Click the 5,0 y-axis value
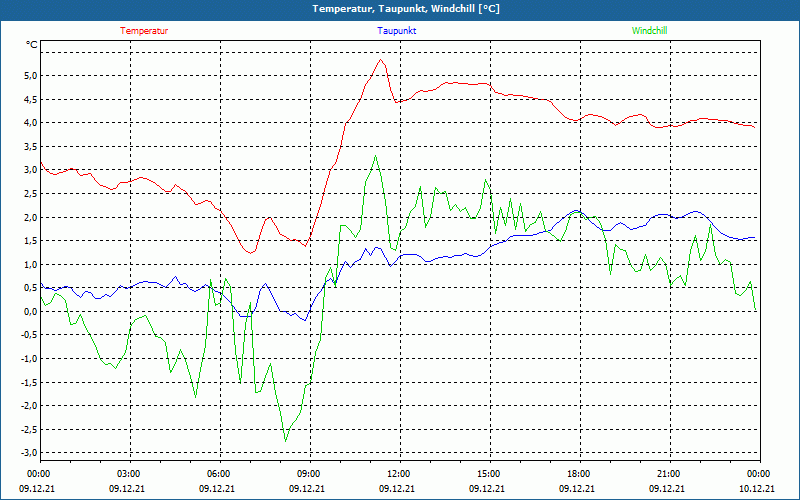This screenshot has width=800, height=500. click(x=32, y=76)
